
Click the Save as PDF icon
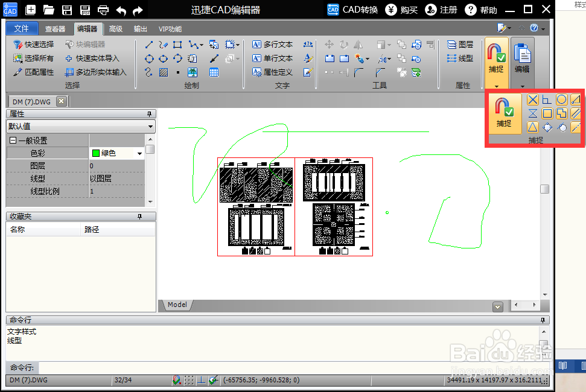pos(85,10)
